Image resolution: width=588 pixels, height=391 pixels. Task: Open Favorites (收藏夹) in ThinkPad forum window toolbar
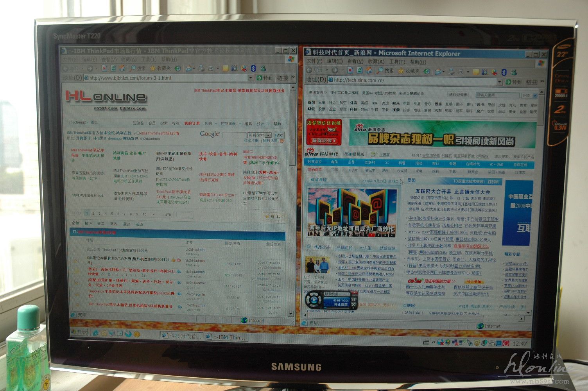(160, 68)
